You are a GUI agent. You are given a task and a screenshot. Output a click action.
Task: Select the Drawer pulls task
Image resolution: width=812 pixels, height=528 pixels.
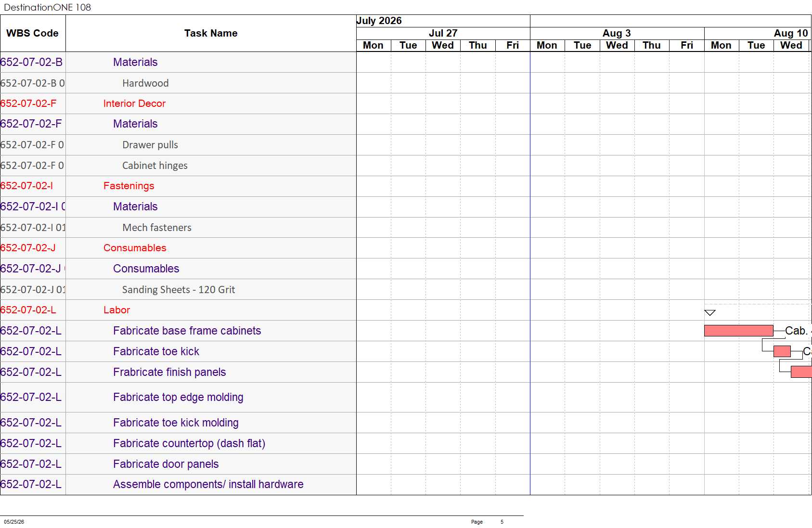(150, 145)
